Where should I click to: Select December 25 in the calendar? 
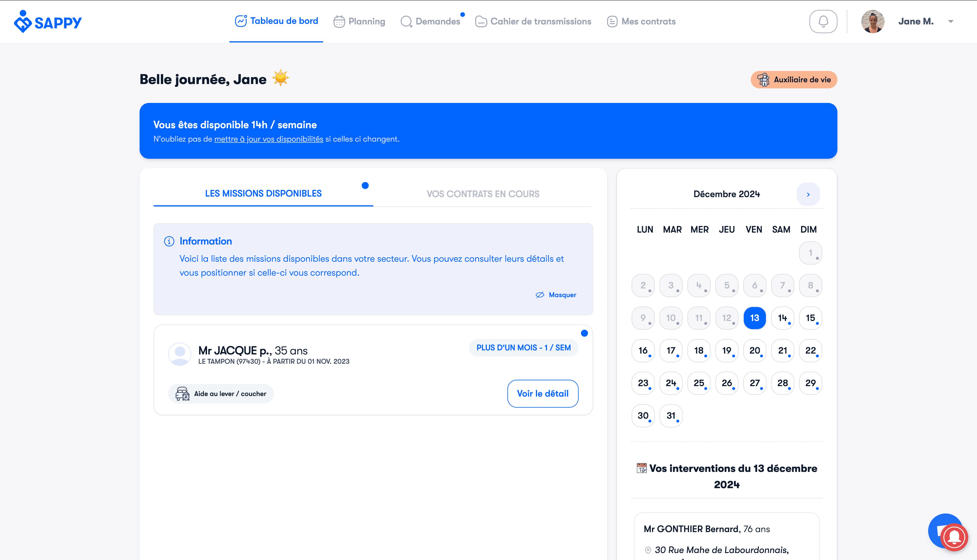click(698, 383)
